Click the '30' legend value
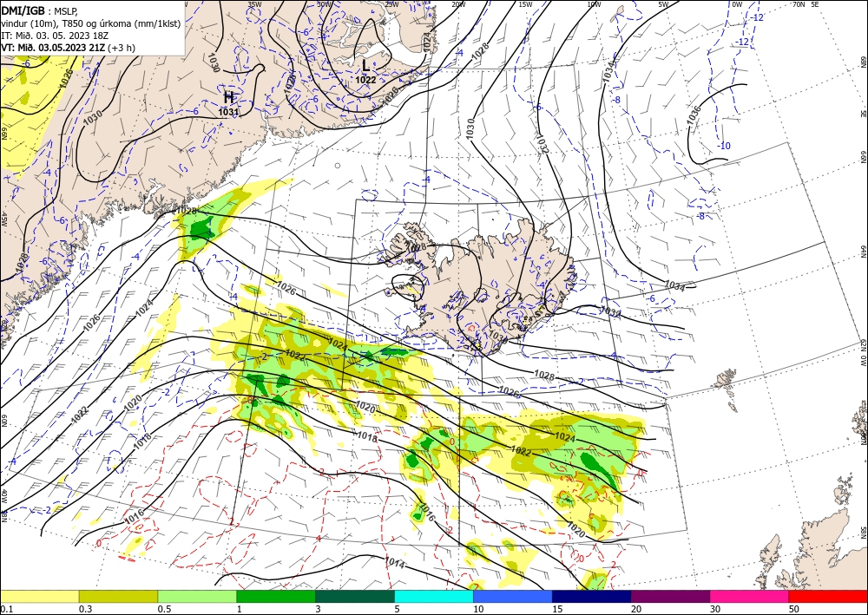The height and width of the screenshot is (615, 868). pos(715,609)
